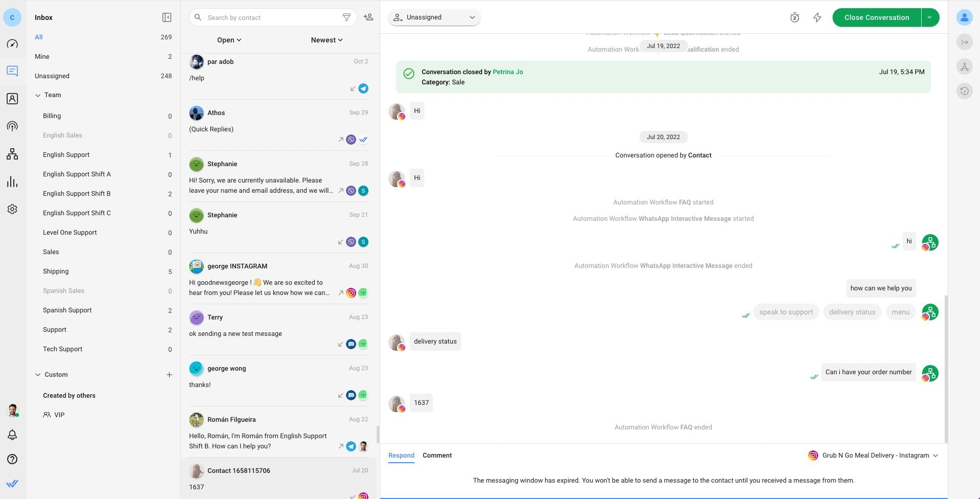Image resolution: width=980 pixels, height=499 pixels.
Task: Open the Workflows module icon
Action: [12, 154]
